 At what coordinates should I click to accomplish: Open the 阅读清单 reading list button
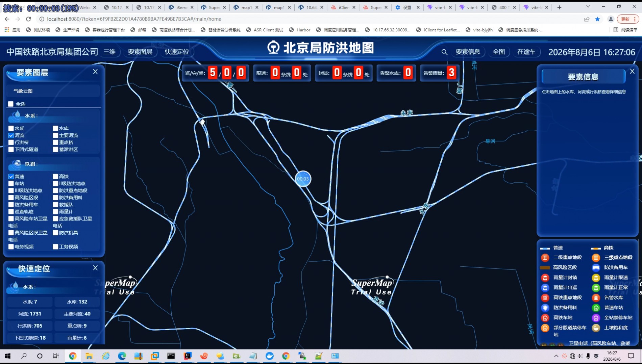(625, 30)
